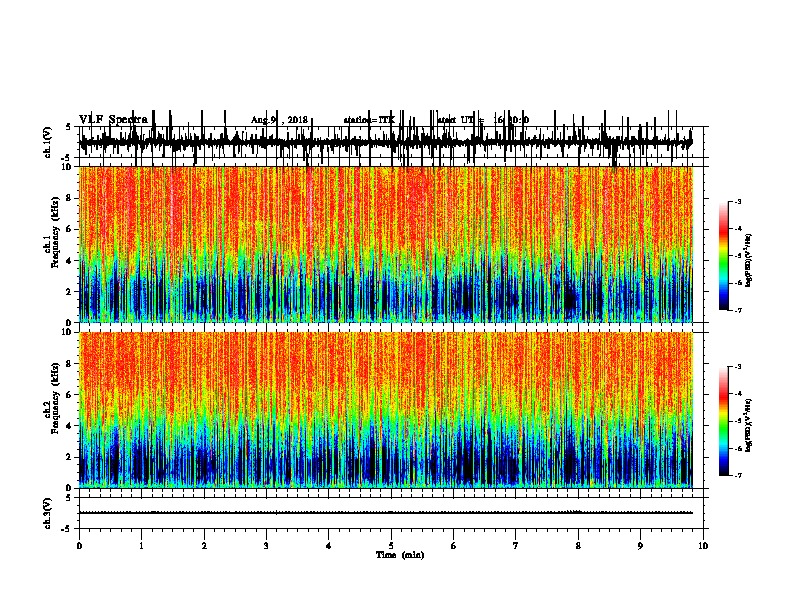Viewport: 792px width, 612px height.
Task: Click the time axis tick label 3
Action: pyautogui.click(x=266, y=546)
